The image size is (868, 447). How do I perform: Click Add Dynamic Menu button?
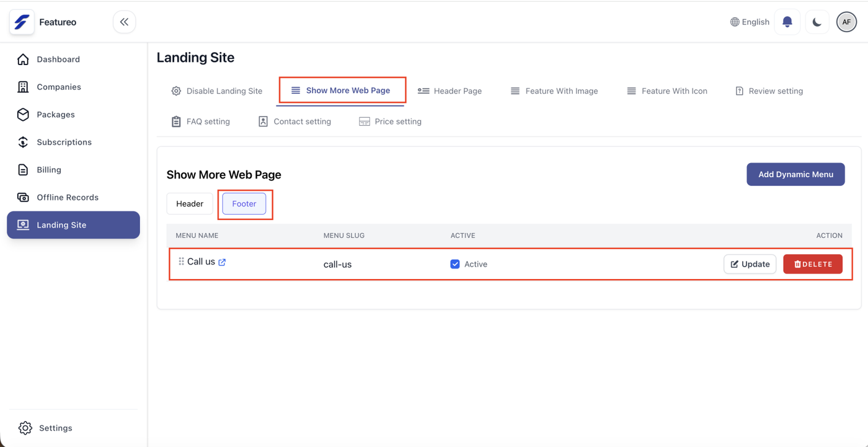tap(795, 174)
